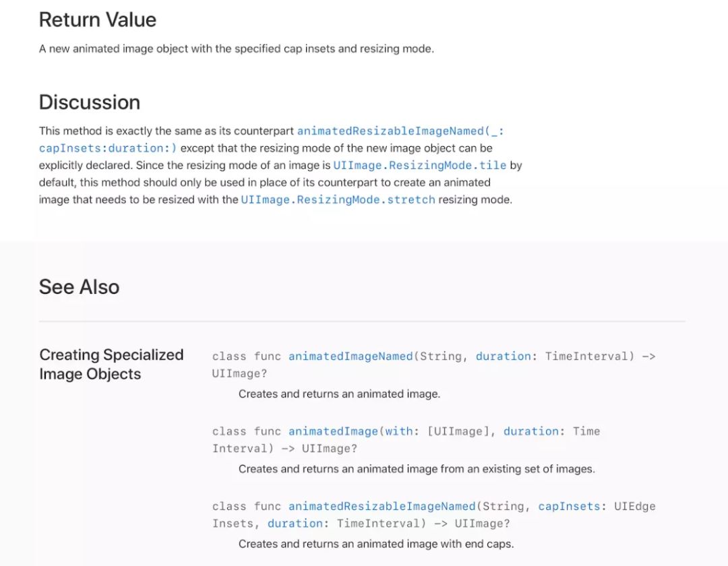This screenshot has height=566, width=728.
Task: Click description mentioning existing set of images
Action: point(417,469)
